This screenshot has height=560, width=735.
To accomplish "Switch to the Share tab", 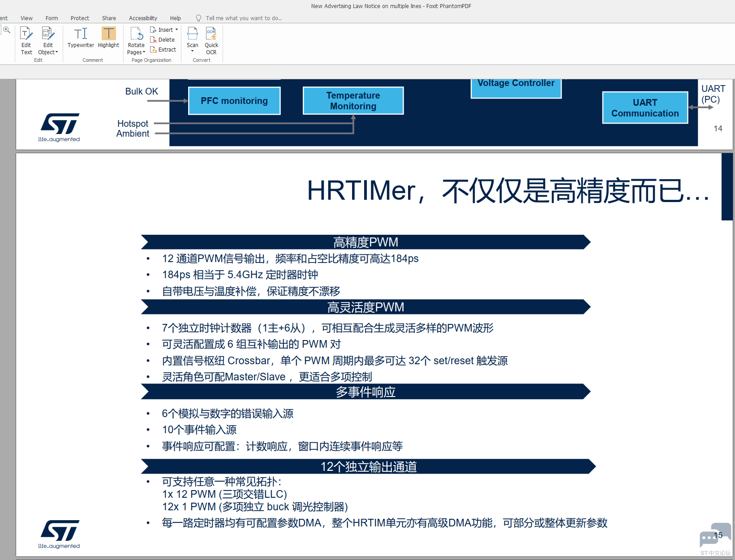I will pyautogui.click(x=109, y=18).
